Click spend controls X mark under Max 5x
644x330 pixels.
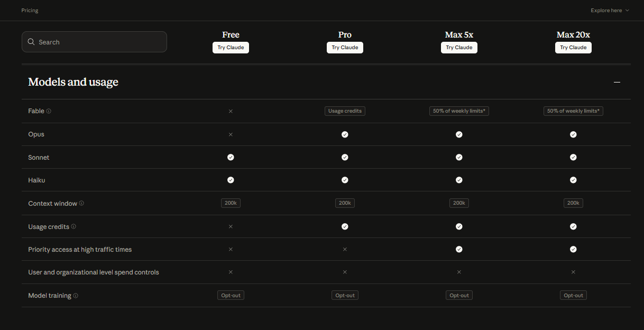[x=459, y=272]
